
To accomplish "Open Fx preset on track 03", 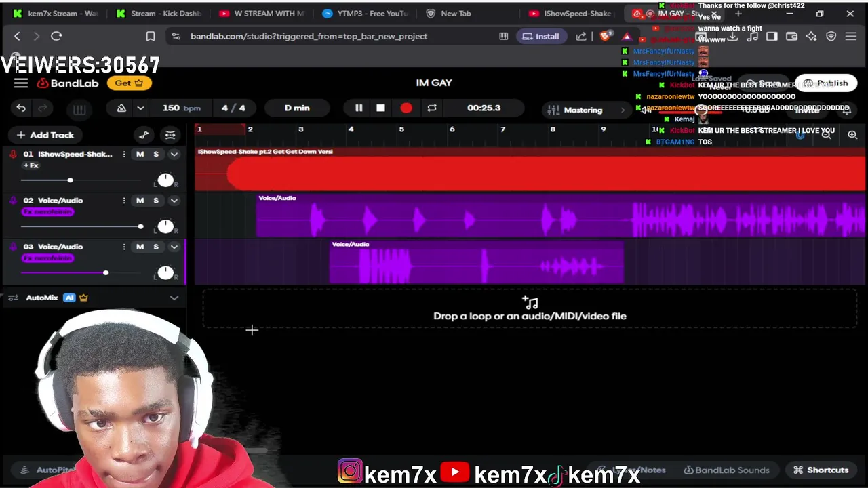I will coord(47,258).
